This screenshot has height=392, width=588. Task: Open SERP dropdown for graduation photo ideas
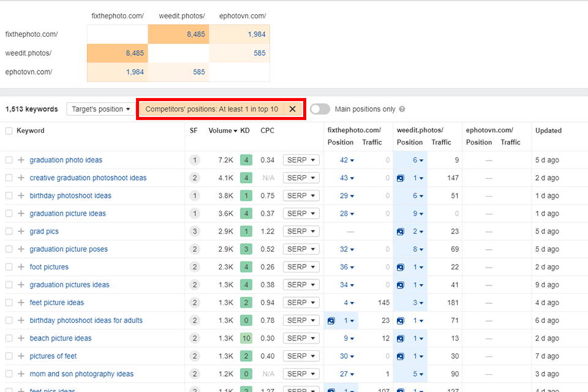tap(301, 160)
